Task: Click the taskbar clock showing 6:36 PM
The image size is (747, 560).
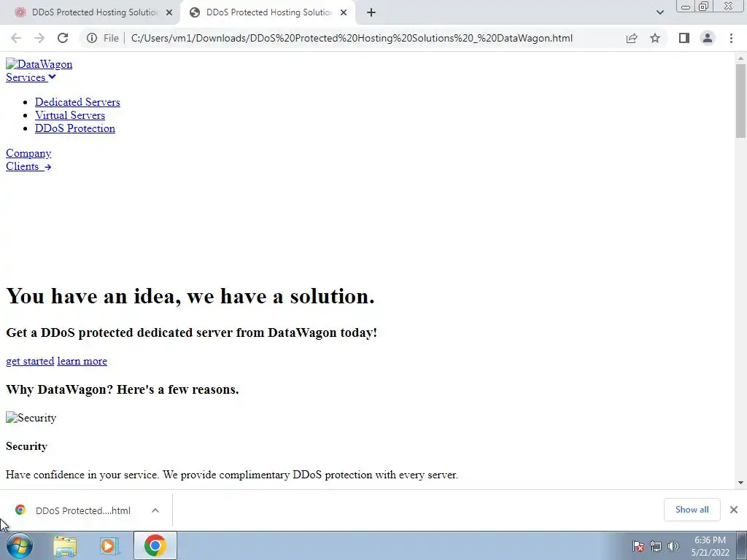Action: click(x=710, y=546)
